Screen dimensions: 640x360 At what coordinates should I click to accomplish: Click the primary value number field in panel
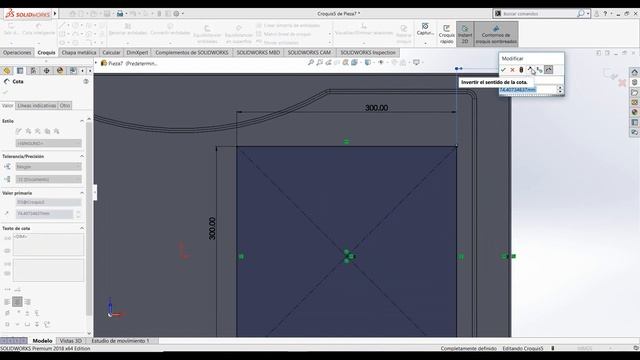(x=44, y=213)
